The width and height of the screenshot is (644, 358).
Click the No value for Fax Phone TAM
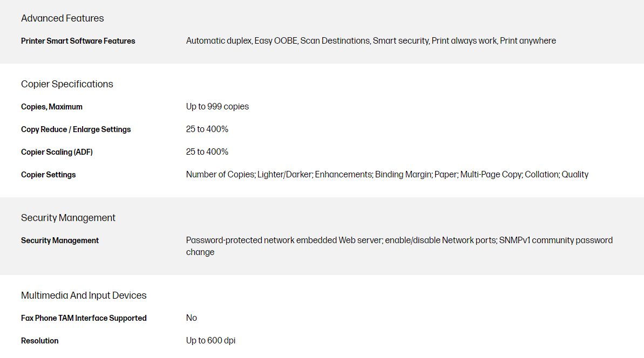[192, 318]
